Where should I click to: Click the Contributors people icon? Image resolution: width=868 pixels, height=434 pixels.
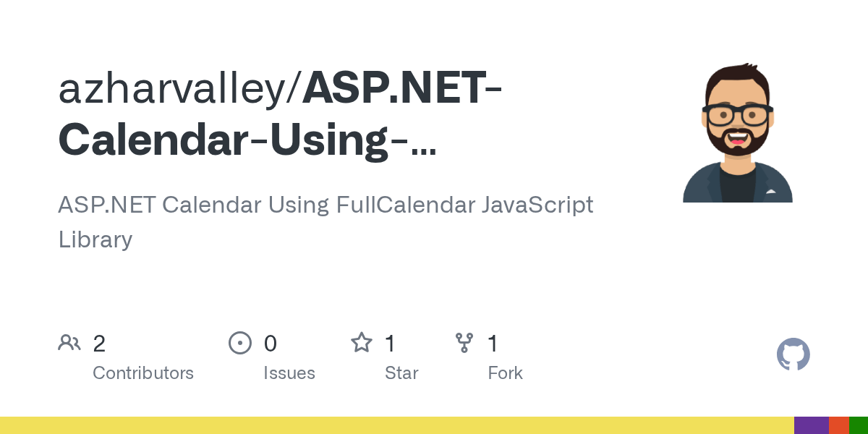[69, 343]
